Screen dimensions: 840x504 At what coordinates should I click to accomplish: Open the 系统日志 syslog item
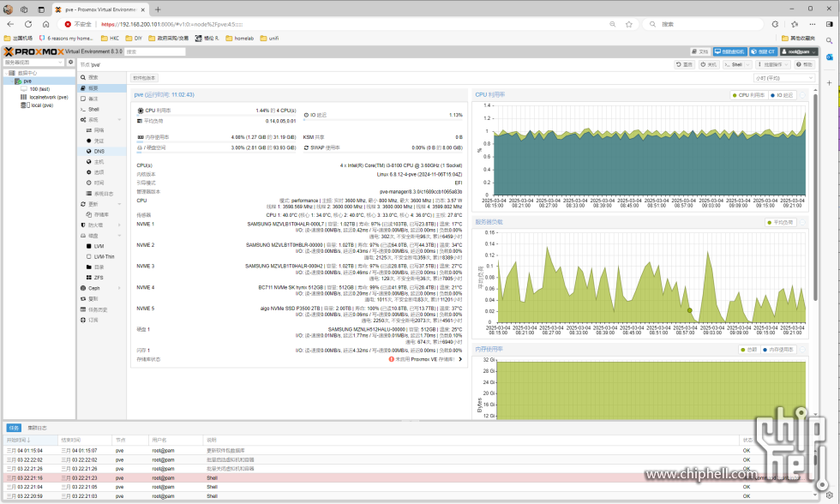point(102,194)
